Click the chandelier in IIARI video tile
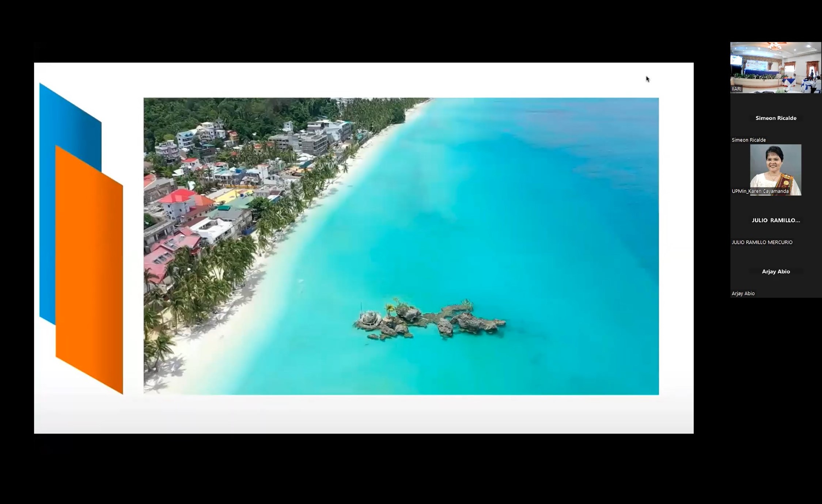Viewport: 822px width, 504px height. (775, 46)
